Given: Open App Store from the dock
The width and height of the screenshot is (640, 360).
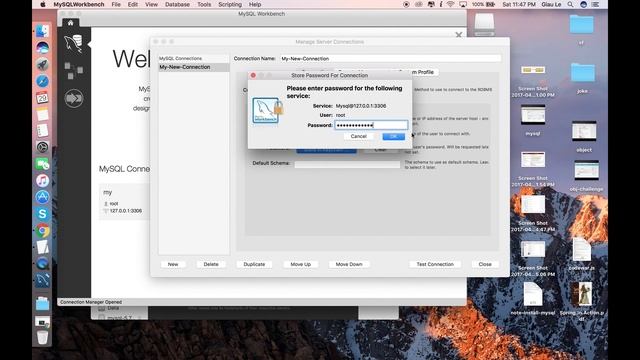Looking at the screenshot, I should 42,197.
